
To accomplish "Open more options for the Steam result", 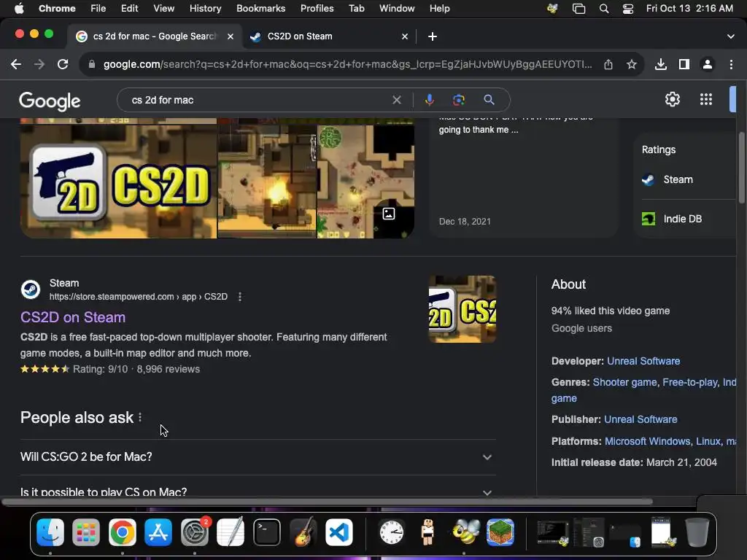I will (x=239, y=297).
